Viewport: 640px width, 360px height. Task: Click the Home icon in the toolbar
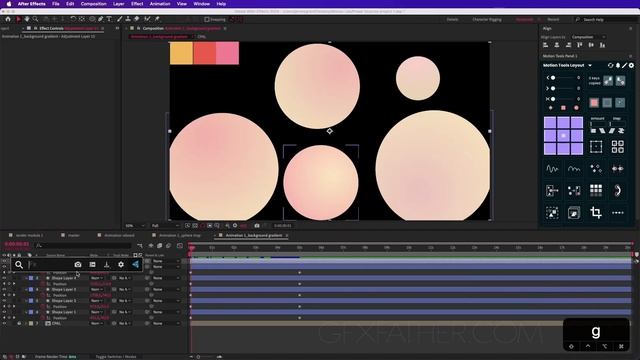pyautogui.click(x=8, y=19)
